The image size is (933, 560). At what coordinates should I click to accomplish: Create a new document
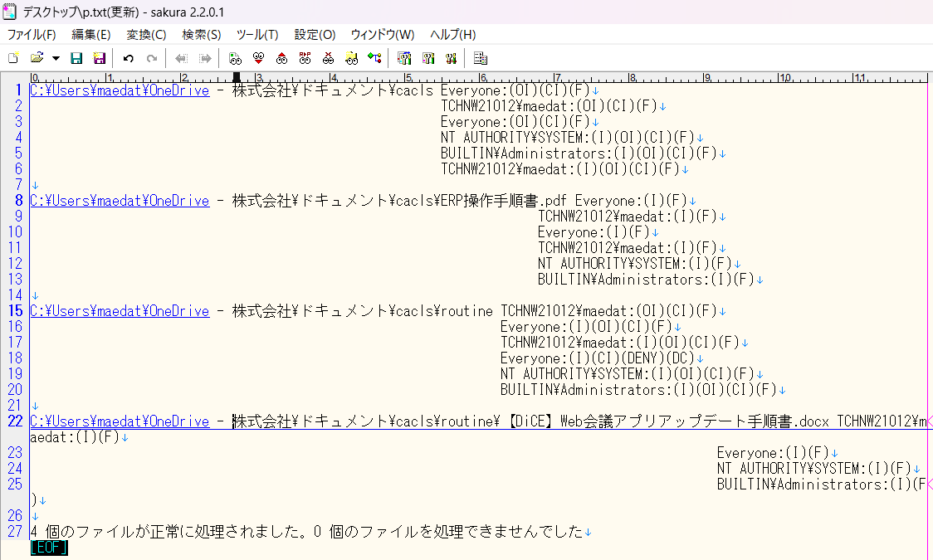point(13,57)
